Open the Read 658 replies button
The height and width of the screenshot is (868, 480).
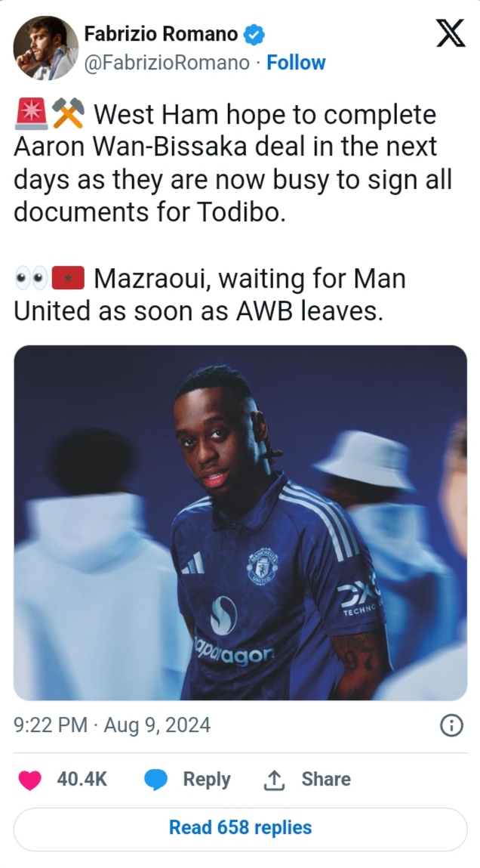point(240,829)
